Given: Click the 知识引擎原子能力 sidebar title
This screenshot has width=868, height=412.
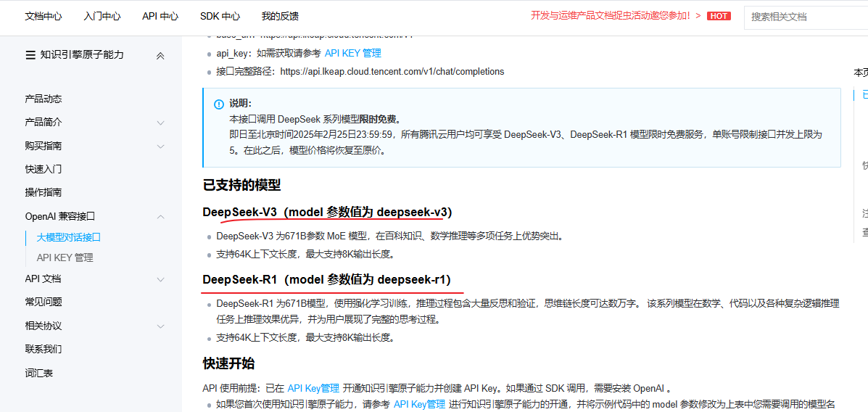Looking at the screenshot, I should click(82, 55).
